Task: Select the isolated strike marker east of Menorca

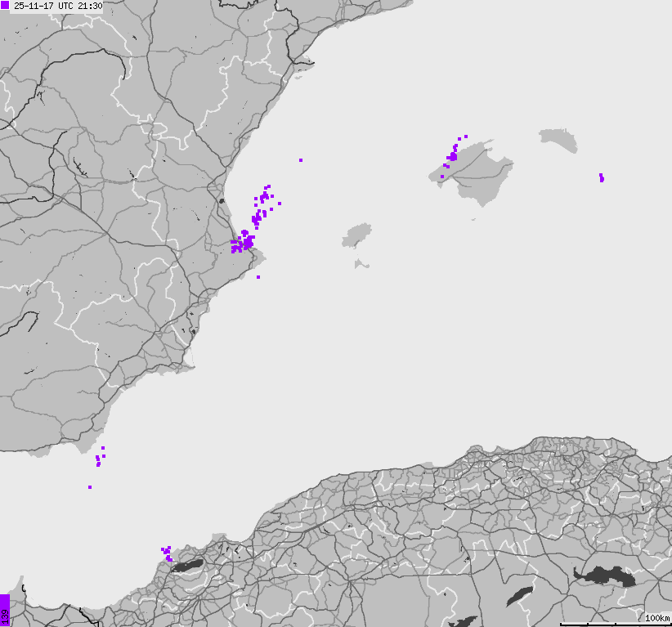Action: point(602,177)
